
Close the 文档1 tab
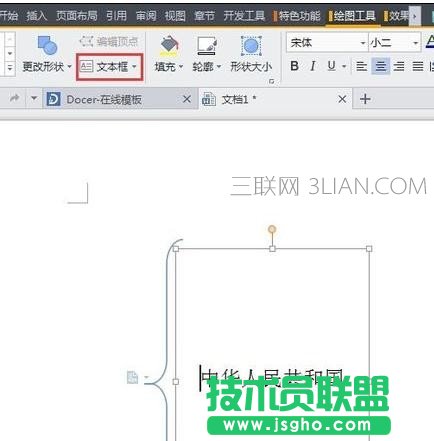[x=342, y=99]
